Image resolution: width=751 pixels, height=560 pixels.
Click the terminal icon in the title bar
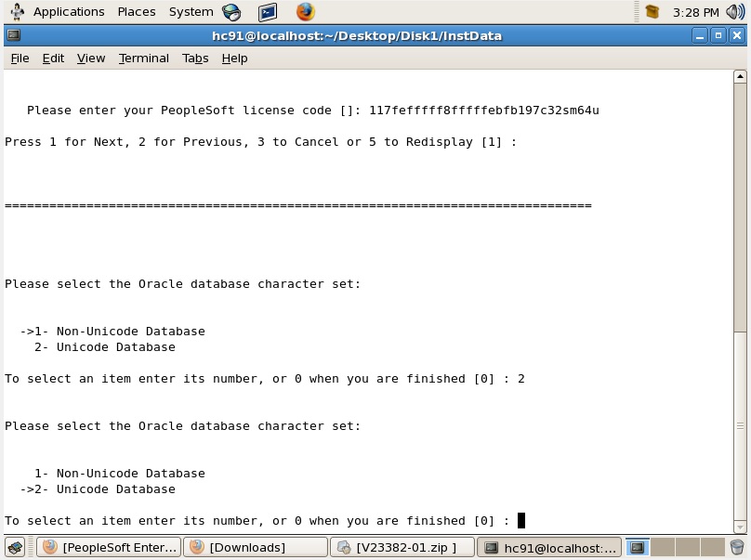13,35
